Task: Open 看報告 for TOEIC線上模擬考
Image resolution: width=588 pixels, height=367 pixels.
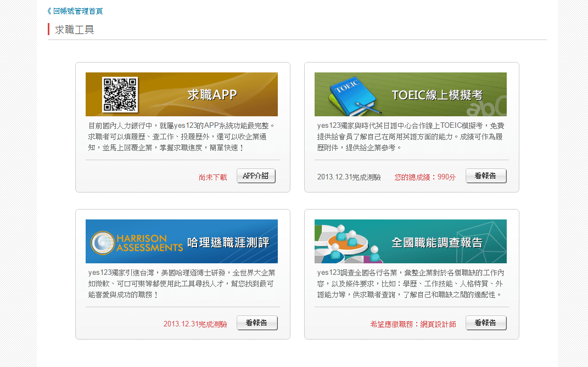Action: (x=486, y=176)
